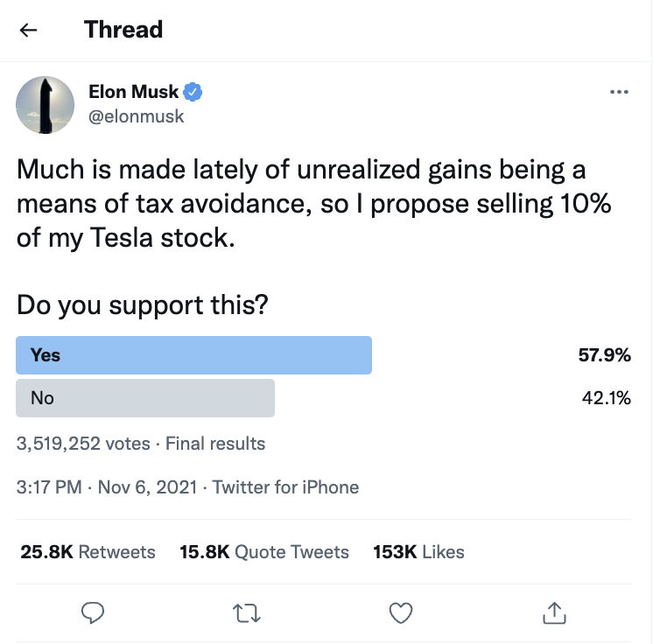Select the Yes poll result bar

click(193, 355)
